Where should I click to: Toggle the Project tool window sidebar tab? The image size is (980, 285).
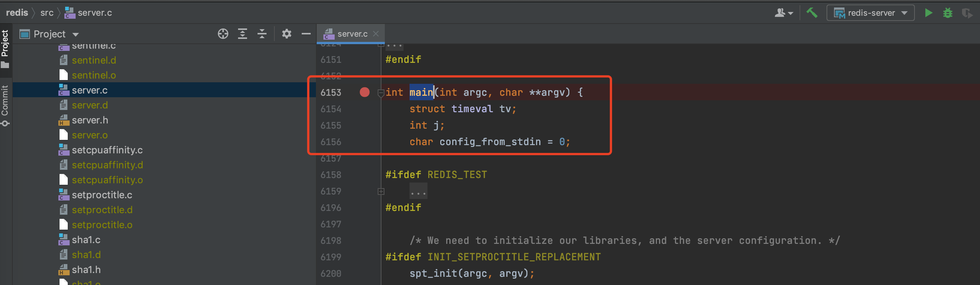coord(5,49)
